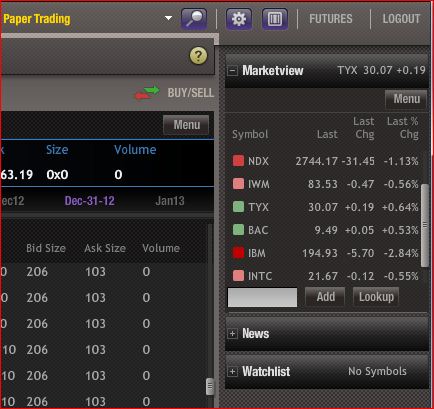
Task: Expand the News panel
Action: pyautogui.click(x=233, y=333)
